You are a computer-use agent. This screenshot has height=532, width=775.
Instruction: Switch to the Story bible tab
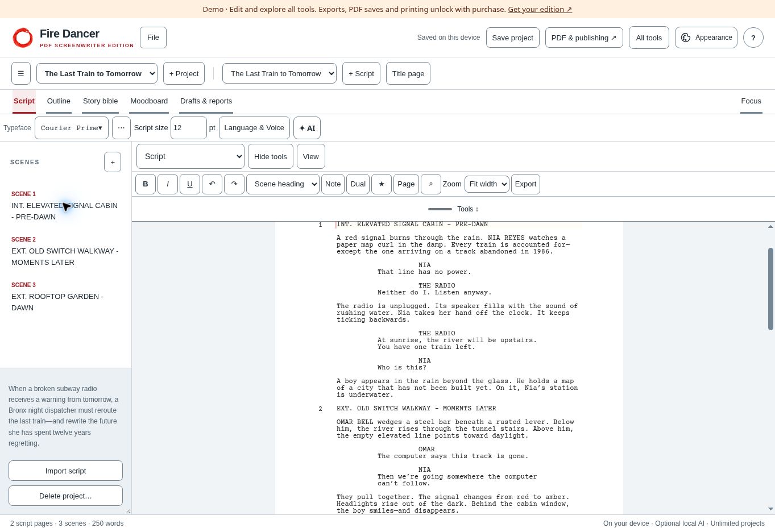(x=101, y=101)
